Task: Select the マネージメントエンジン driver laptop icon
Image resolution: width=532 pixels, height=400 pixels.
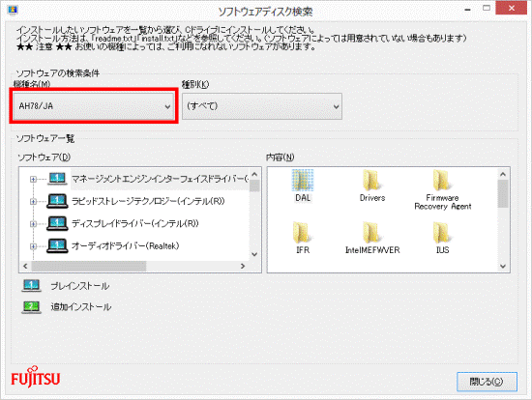Action: coord(57,179)
